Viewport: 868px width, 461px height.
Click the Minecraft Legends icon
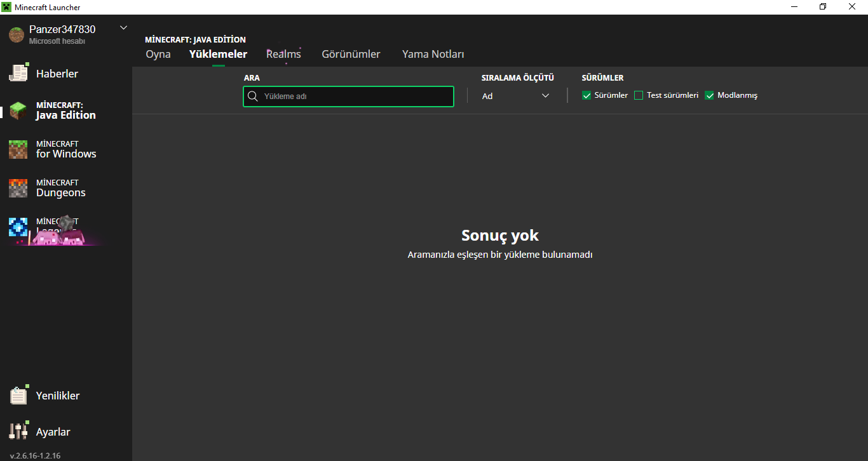click(18, 227)
